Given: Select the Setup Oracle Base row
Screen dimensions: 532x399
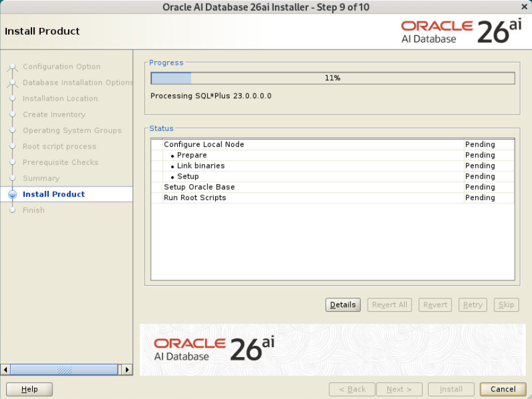Looking at the screenshot, I should coord(333,187).
